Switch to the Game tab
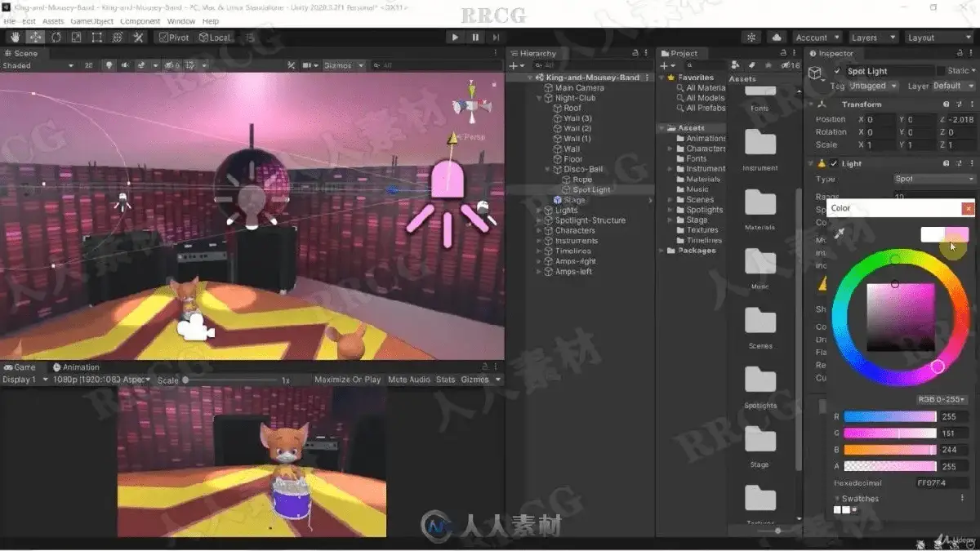This screenshot has height=551, width=980. click(20, 367)
